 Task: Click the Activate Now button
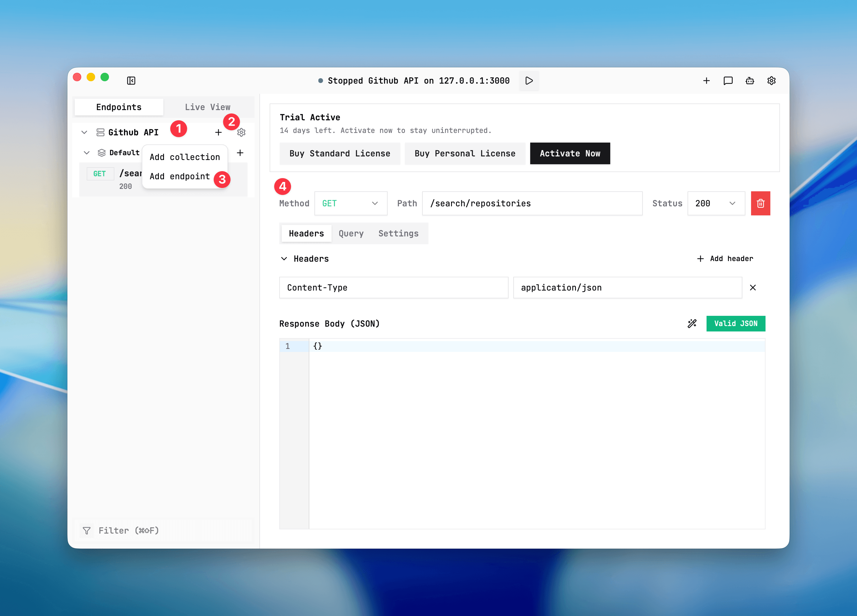pos(570,153)
